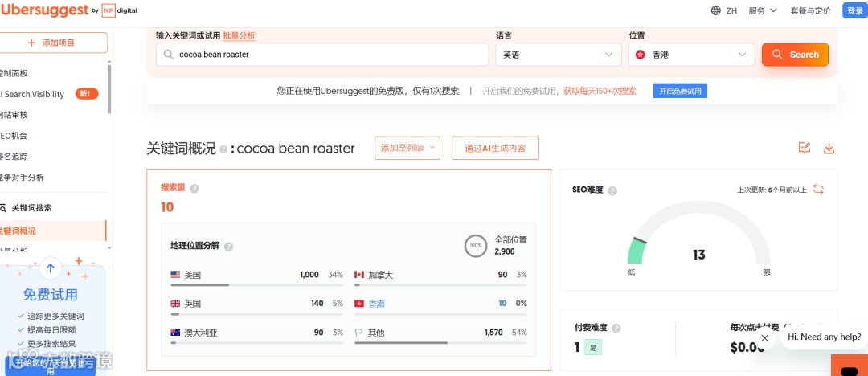Click the Hong Kong flag in location field
Image resolution: width=868 pixels, height=376 pixels.
coord(641,55)
